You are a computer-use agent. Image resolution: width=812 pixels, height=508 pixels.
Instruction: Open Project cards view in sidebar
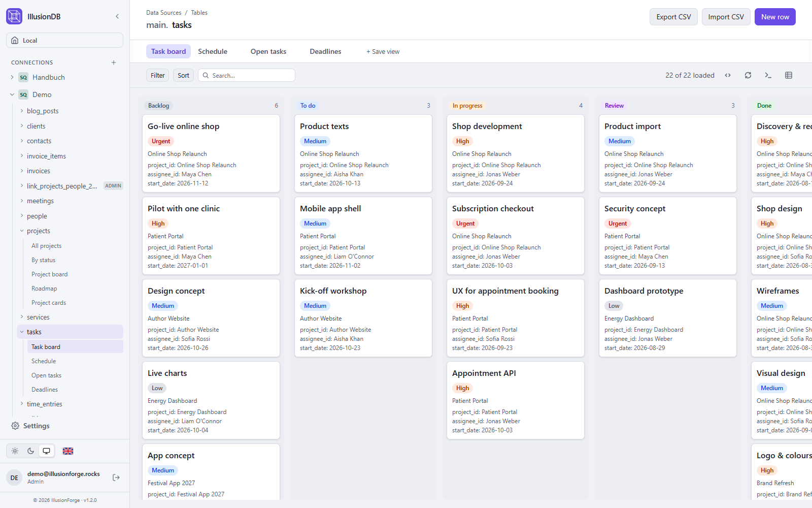[x=49, y=303]
